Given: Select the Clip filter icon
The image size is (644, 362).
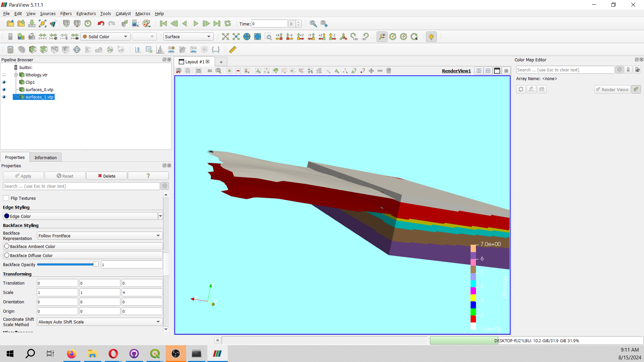Looking at the screenshot, I should coord(33,49).
